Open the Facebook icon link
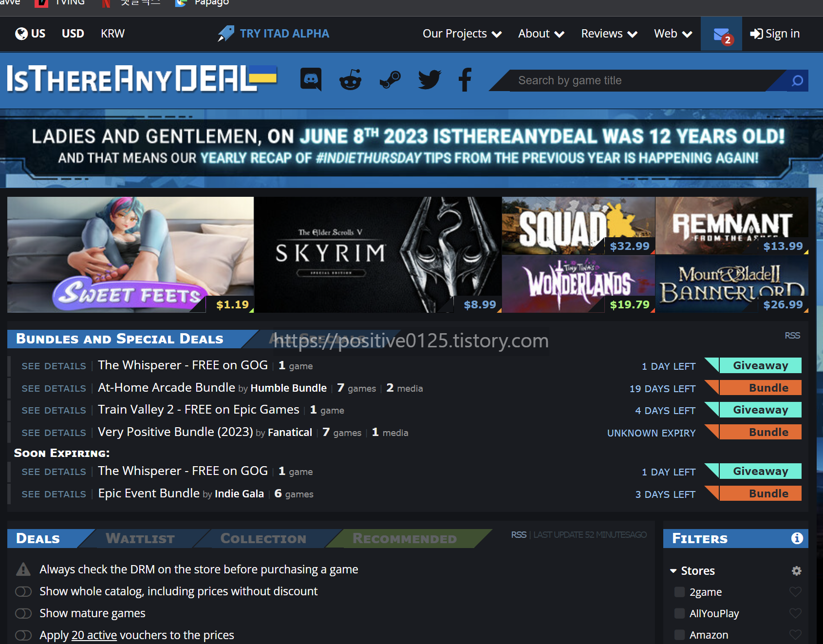Image resolution: width=823 pixels, height=644 pixels. point(465,80)
